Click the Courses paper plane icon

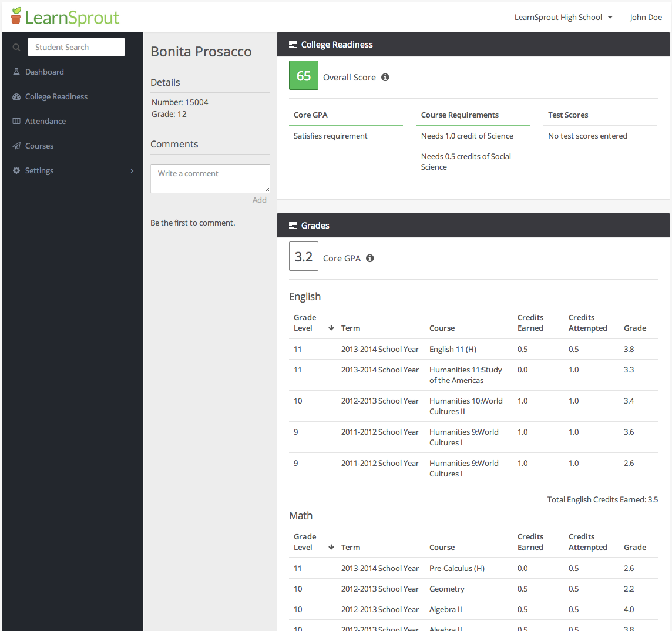pyautogui.click(x=16, y=146)
